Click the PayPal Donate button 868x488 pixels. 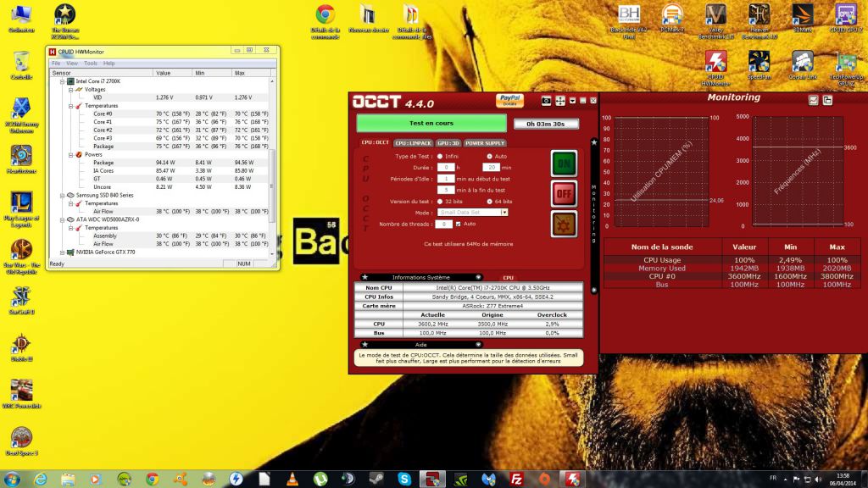click(509, 100)
